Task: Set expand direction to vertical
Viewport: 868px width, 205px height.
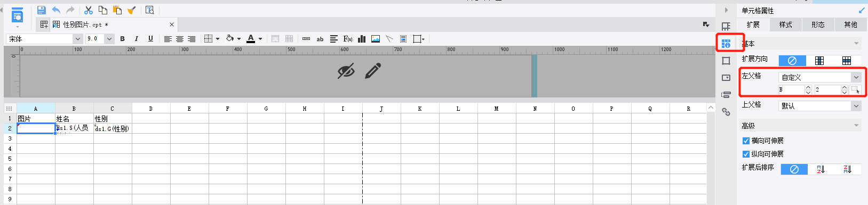Action: [819, 61]
